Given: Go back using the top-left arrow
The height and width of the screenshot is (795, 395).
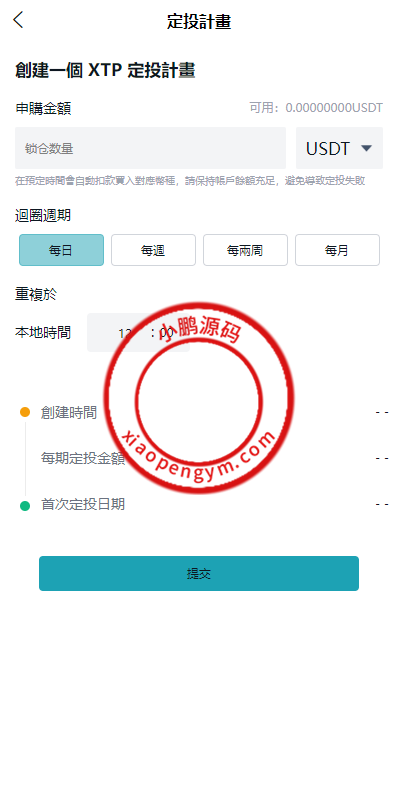Looking at the screenshot, I should point(18,20).
